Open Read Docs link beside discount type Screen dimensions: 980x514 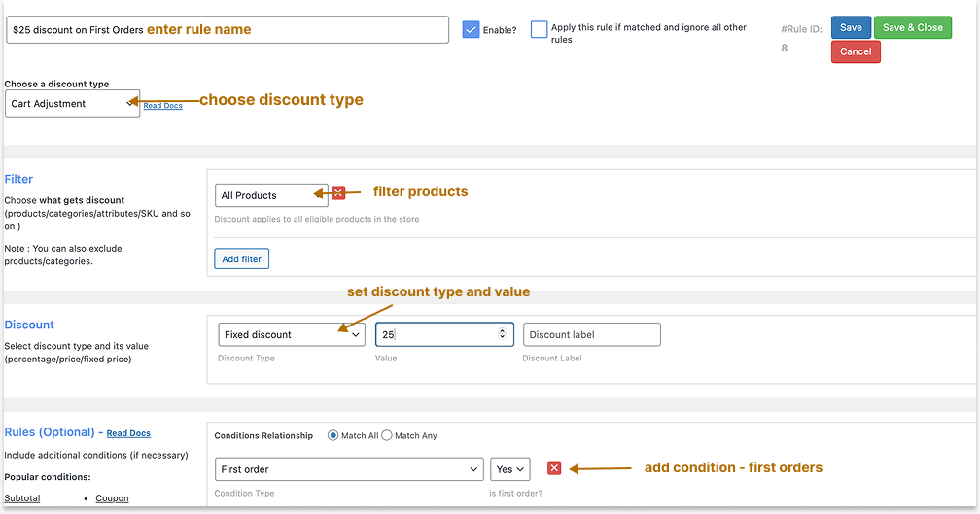tap(163, 106)
